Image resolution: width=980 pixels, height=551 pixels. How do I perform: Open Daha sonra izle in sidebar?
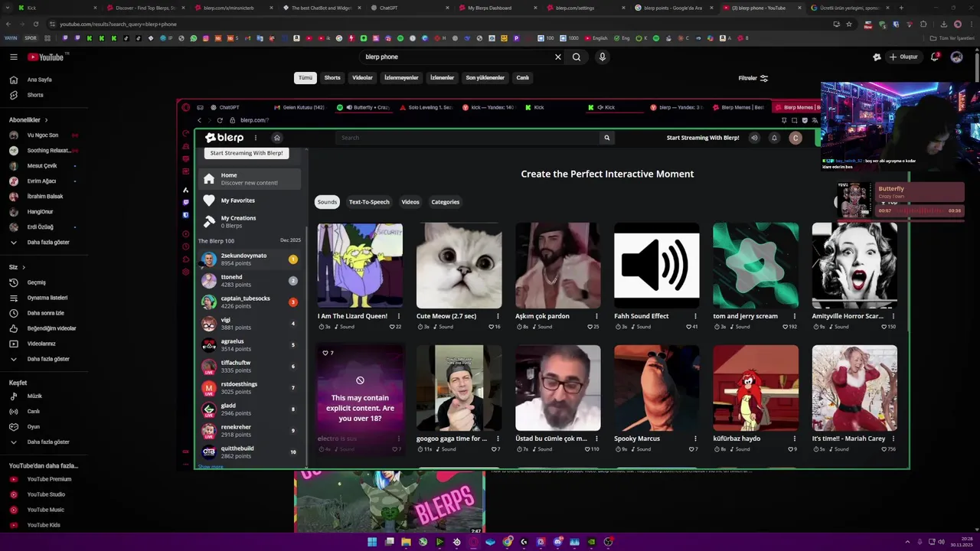tap(46, 313)
